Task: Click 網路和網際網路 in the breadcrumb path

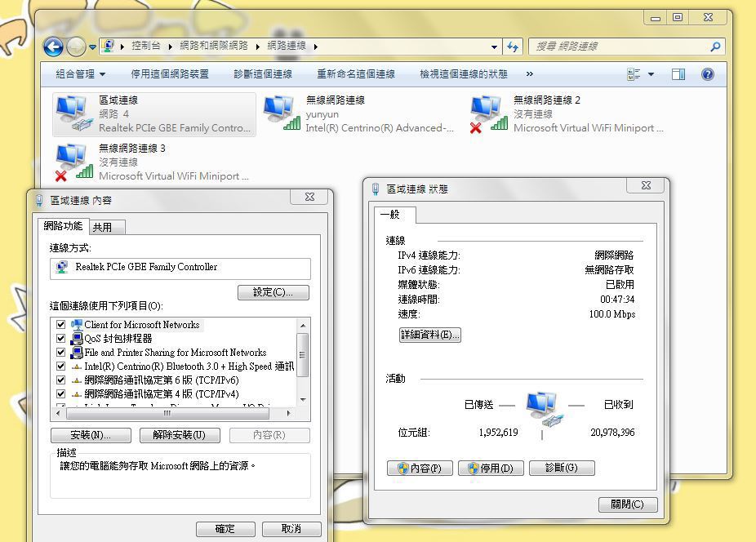Action: [x=214, y=46]
